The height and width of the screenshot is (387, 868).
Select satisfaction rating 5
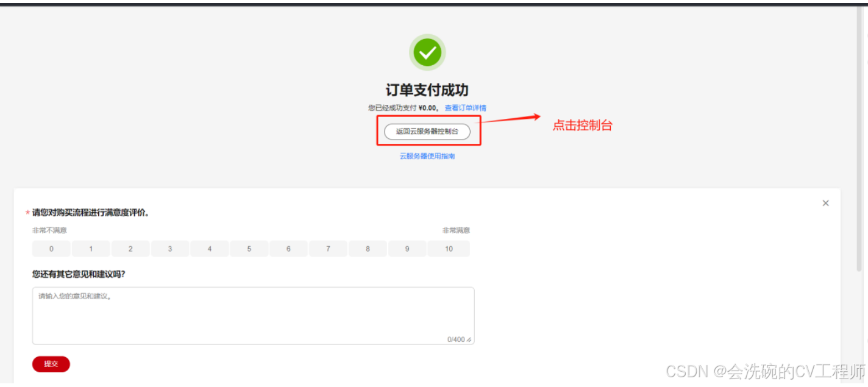(x=249, y=249)
